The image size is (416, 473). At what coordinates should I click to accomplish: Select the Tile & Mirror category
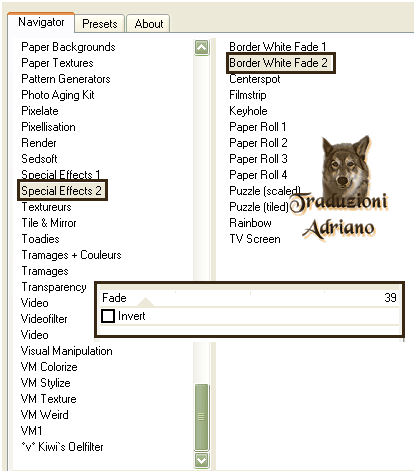[49, 223]
